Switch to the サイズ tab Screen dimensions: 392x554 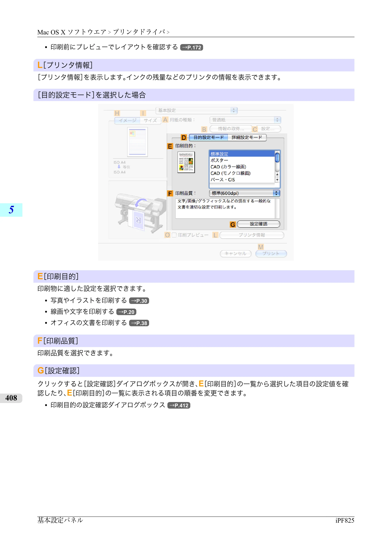(x=150, y=120)
